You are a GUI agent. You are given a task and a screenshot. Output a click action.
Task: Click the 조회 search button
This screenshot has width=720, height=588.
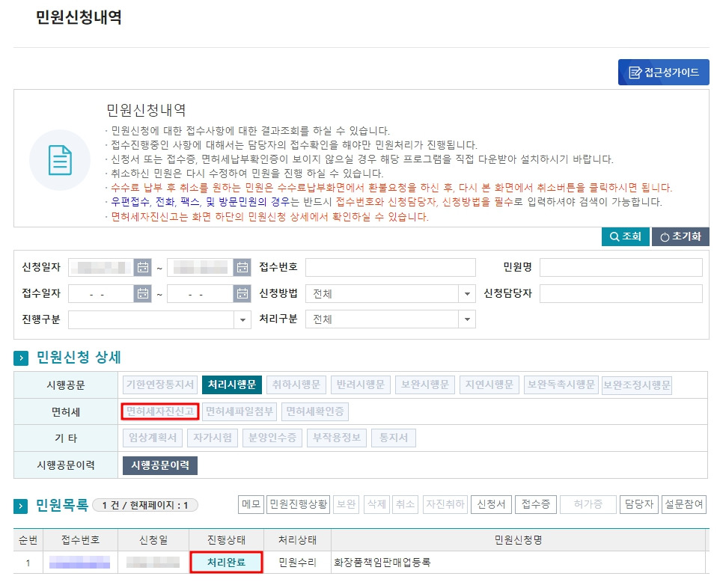pyautogui.click(x=626, y=236)
